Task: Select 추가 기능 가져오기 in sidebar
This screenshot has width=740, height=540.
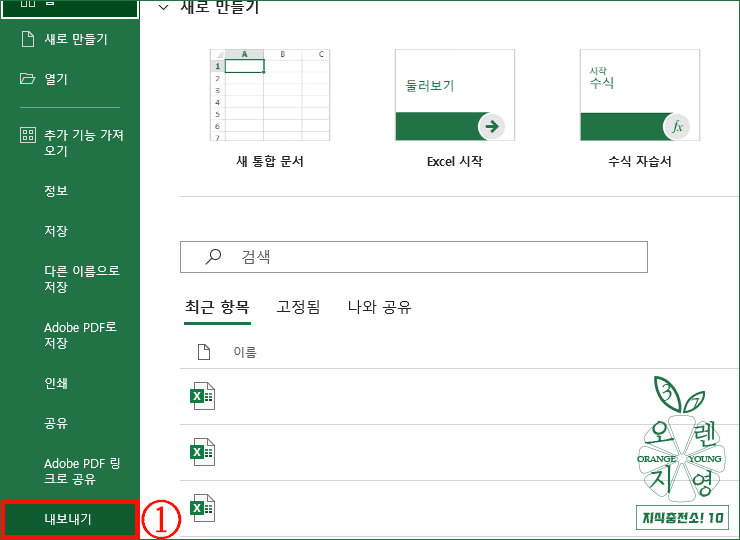Action: [x=84, y=143]
